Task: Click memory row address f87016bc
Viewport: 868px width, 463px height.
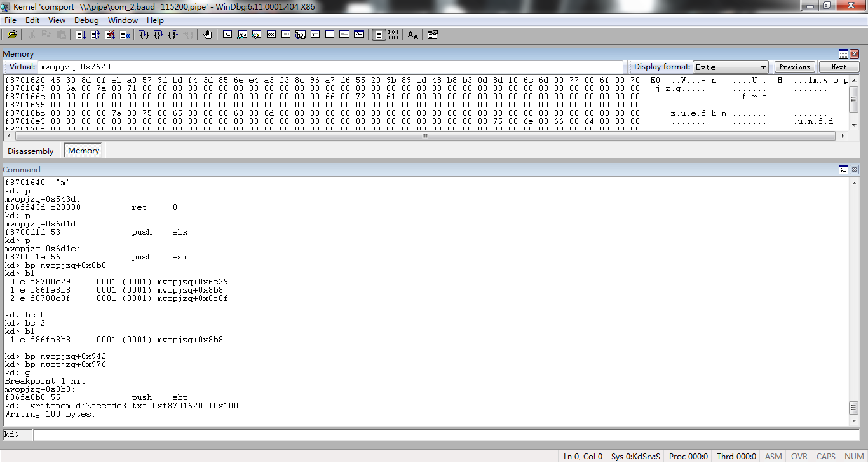Action: pyautogui.click(x=24, y=113)
